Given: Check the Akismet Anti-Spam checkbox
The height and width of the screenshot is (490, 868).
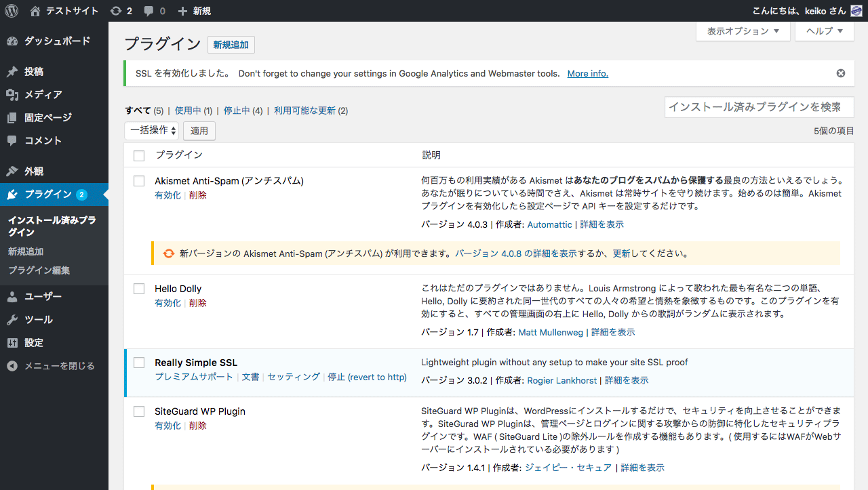Looking at the screenshot, I should coord(139,181).
